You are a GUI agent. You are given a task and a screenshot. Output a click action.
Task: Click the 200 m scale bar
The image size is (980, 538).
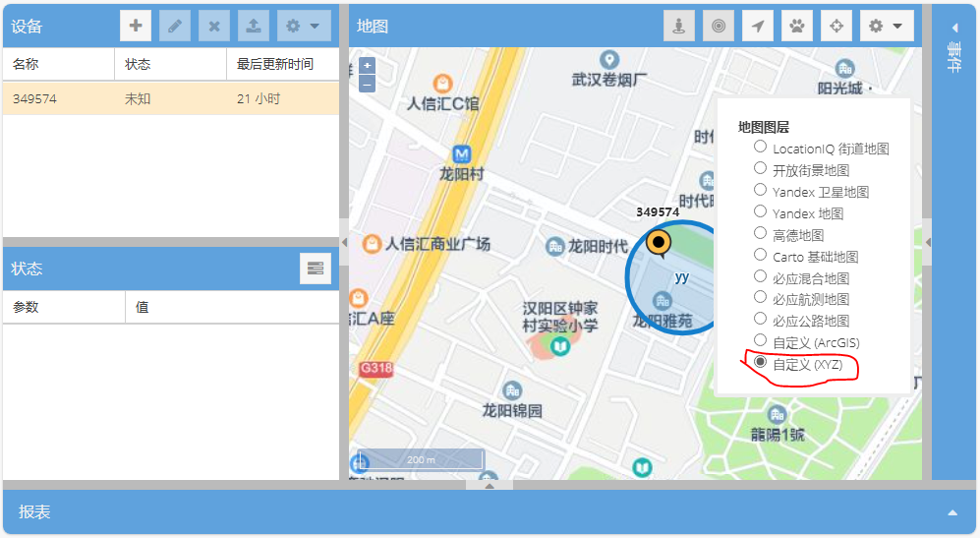coord(421,459)
